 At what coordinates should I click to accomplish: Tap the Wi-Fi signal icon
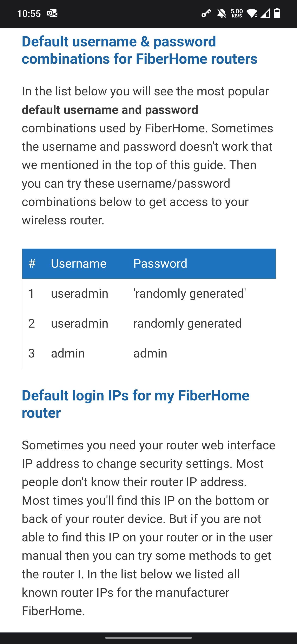click(x=252, y=13)
